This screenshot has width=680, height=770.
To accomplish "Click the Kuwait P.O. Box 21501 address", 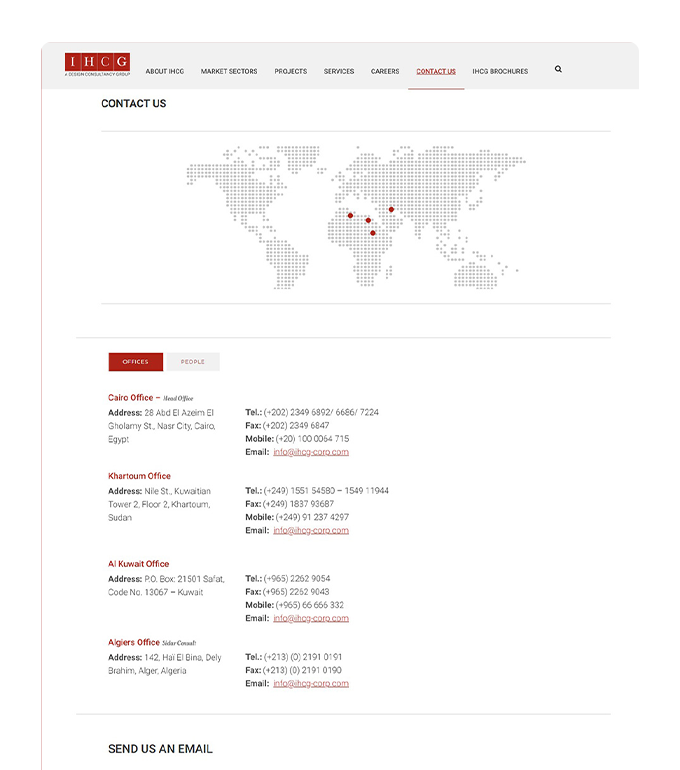I will click(x=166, y=585).
